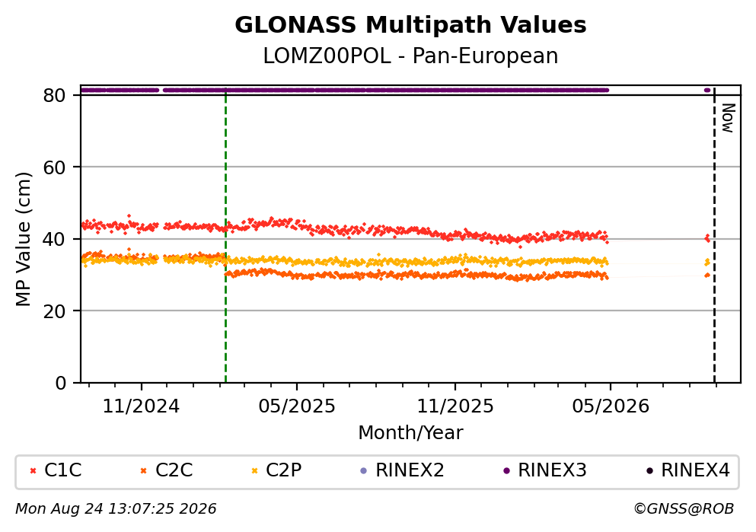Click the C1C red legend marker
This screenshot has width=756, height=532.
coord(33,471)
